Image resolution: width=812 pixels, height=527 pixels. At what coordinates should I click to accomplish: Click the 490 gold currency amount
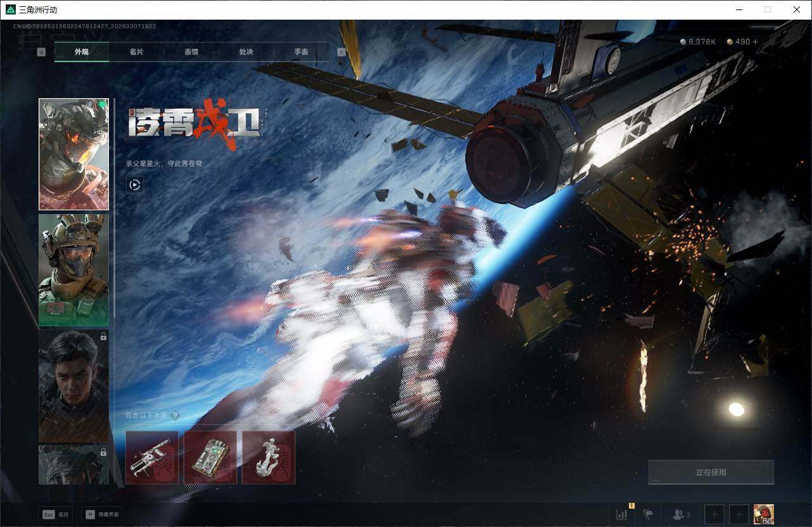coord(742,42)
